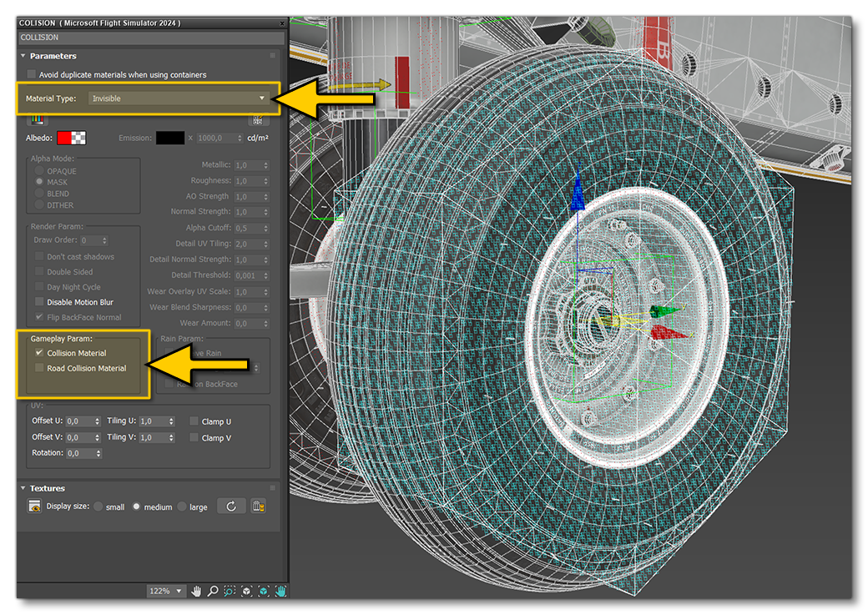The height and width of the screenshot is (615, 868).
Task: Click the color bars icon above Albedo
Action: [x=35, y=119]
